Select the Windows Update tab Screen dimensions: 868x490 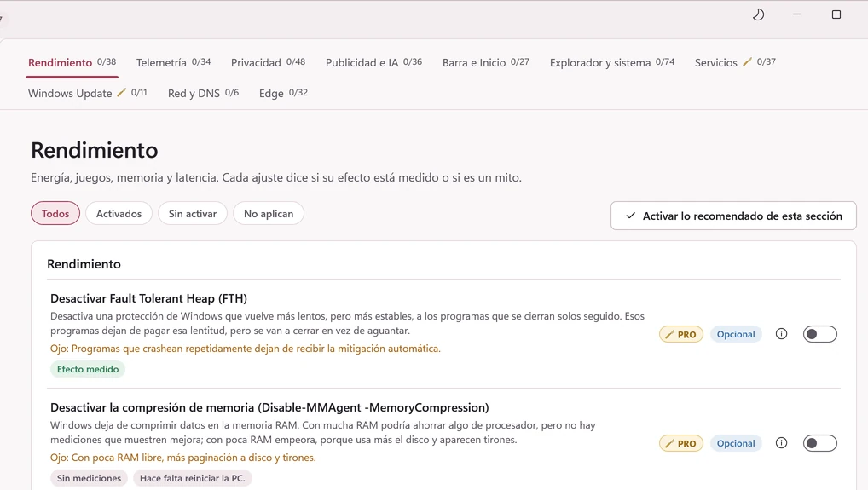click(x=88, y=94)
